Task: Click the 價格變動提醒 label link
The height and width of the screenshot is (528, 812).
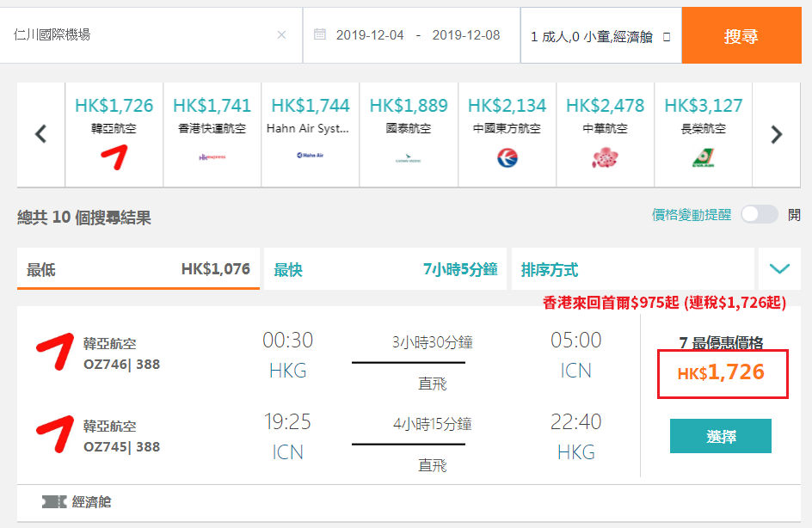Action: (692, 215)
